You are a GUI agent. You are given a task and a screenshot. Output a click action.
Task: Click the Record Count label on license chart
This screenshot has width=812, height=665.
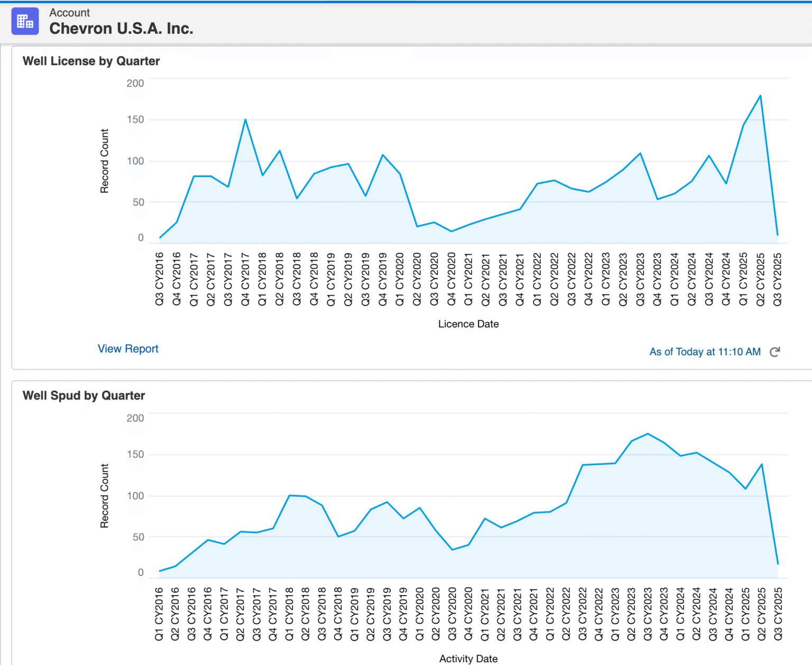point(105,160)
